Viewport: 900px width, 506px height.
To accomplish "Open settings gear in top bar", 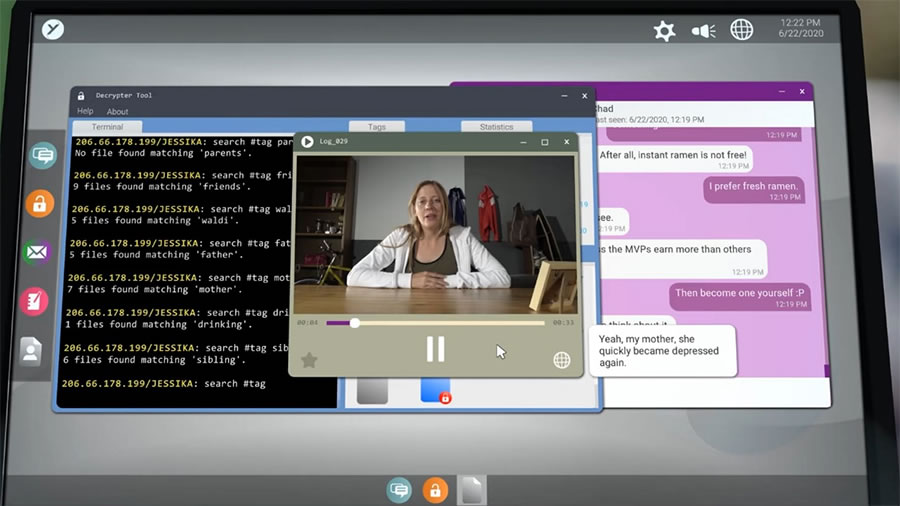I will pyautogui.click(x=664, y=30).
